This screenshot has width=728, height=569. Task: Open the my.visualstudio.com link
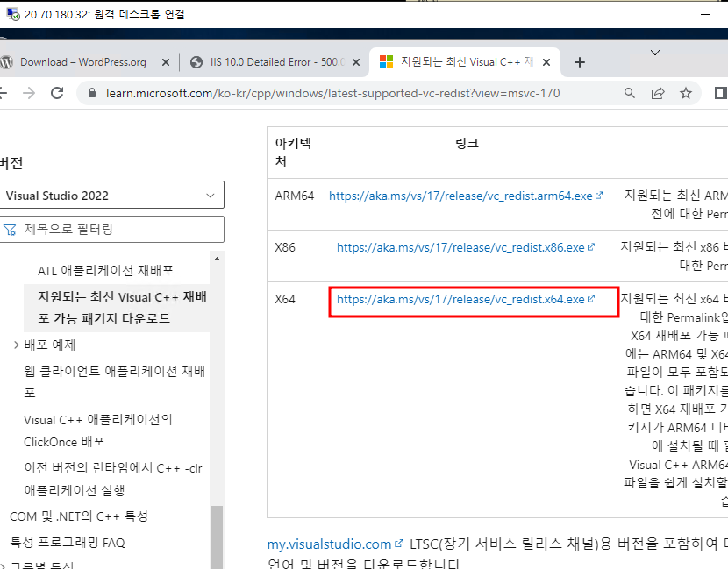tap(329, 544)
